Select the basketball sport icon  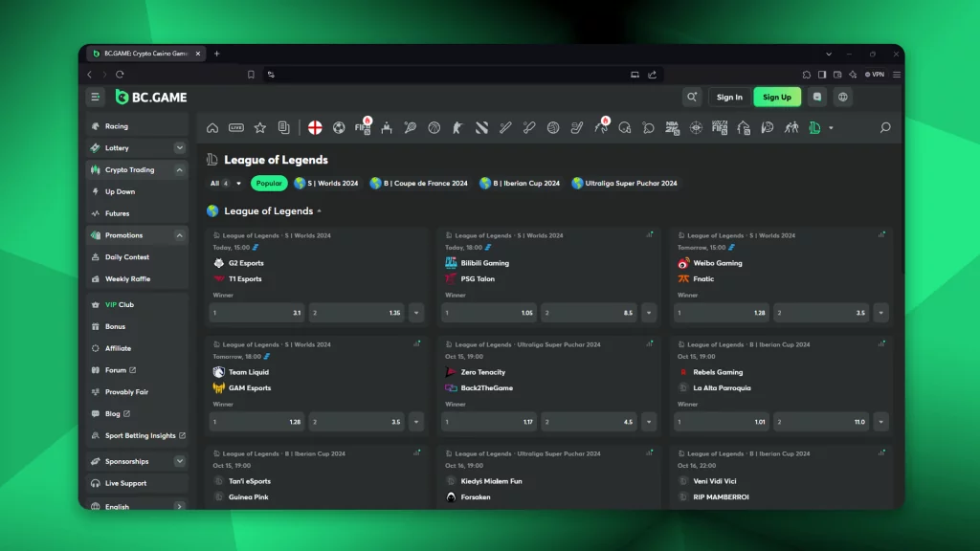point(434,128)
